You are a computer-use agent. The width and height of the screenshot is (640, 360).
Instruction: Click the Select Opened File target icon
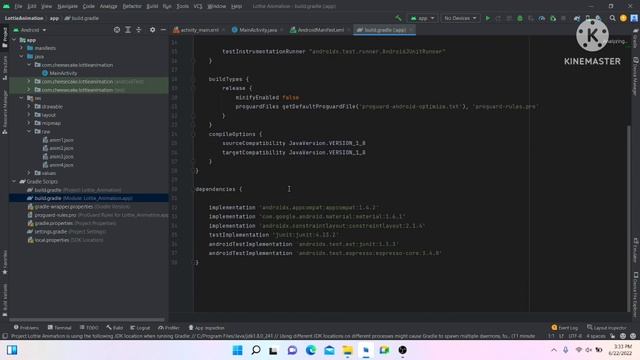click(x=117, y=30)
